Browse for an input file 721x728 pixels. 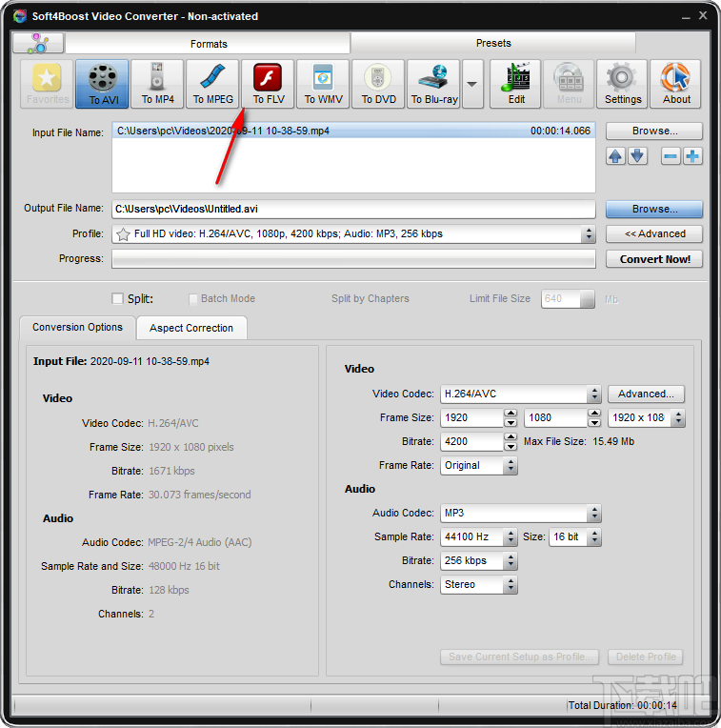point(654,131)
